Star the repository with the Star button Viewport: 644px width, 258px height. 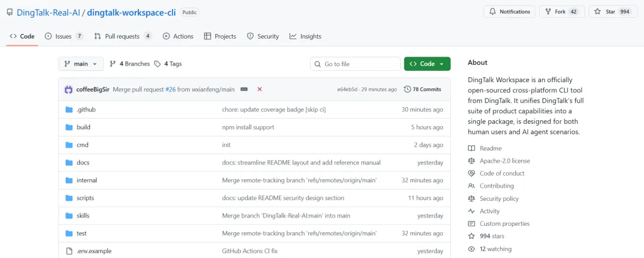point(613,12)
